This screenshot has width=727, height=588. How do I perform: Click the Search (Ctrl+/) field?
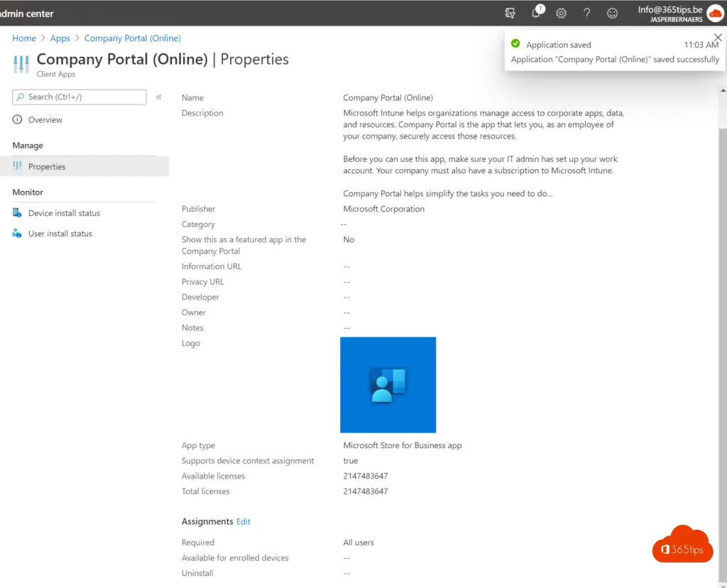80,97
